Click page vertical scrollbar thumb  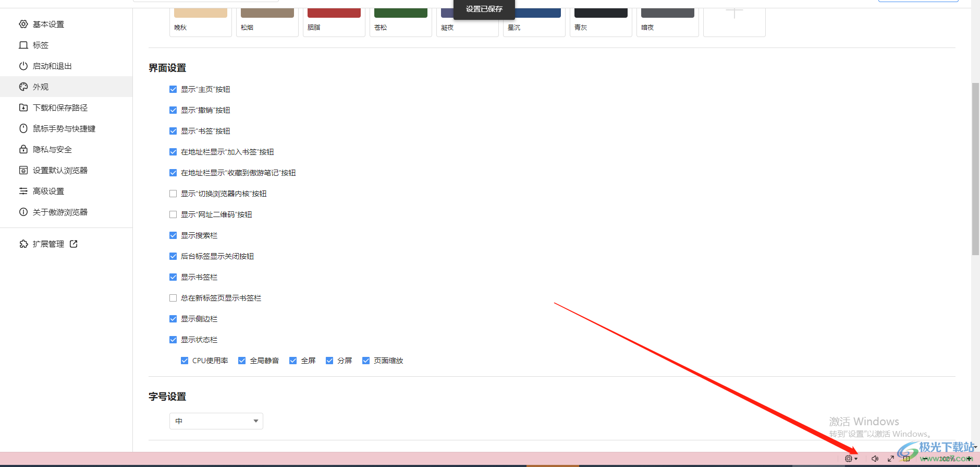[x=975, y=169]
